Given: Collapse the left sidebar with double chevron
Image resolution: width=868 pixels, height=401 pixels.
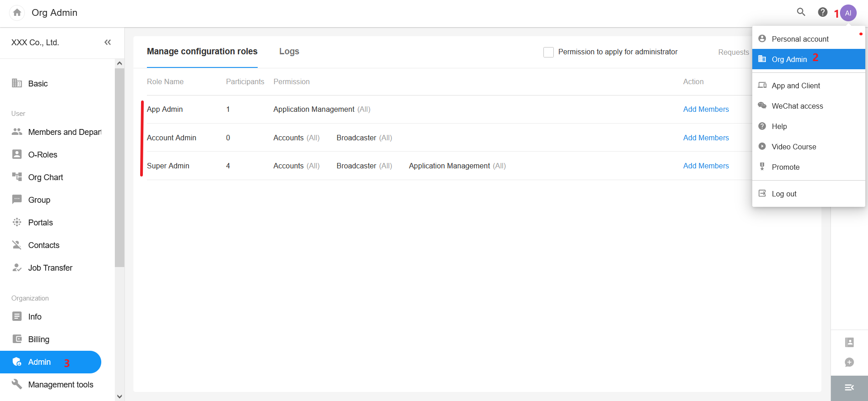Looking at the screenshot, I should click(108, 42).
